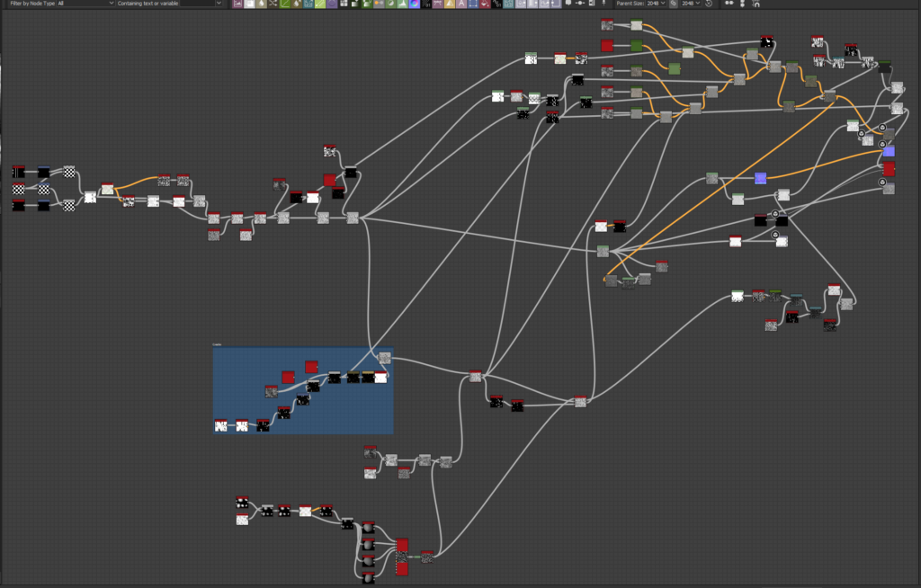Viewport: 921px width, 588px height.
Task: Select the upper red node inside Cracks frame
Action: coord(311,367)
